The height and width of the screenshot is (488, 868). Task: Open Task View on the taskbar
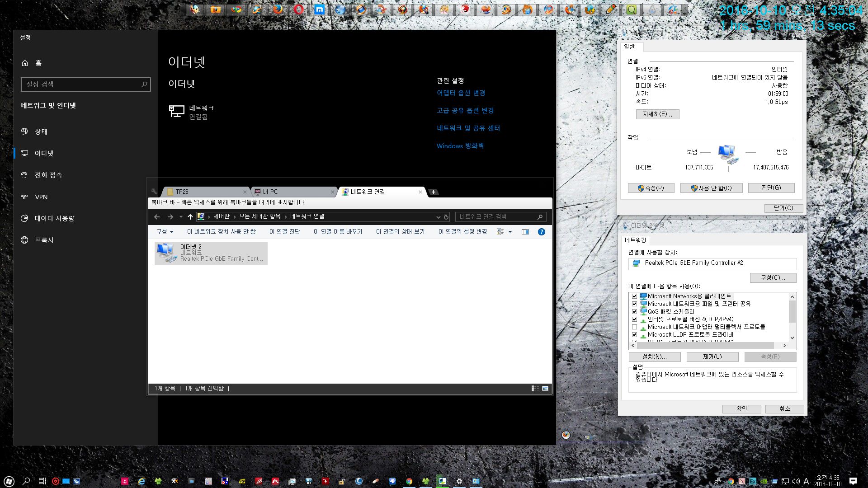(42, 481)
